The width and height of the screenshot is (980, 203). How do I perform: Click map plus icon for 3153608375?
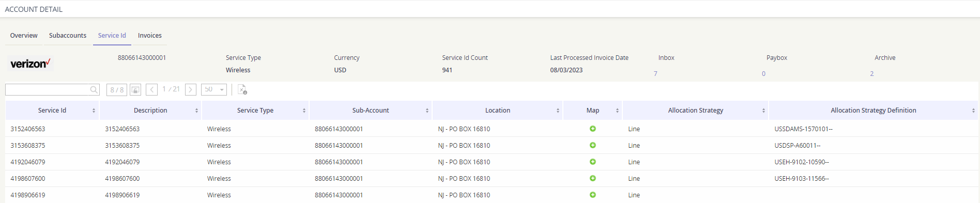coord(593,145)
